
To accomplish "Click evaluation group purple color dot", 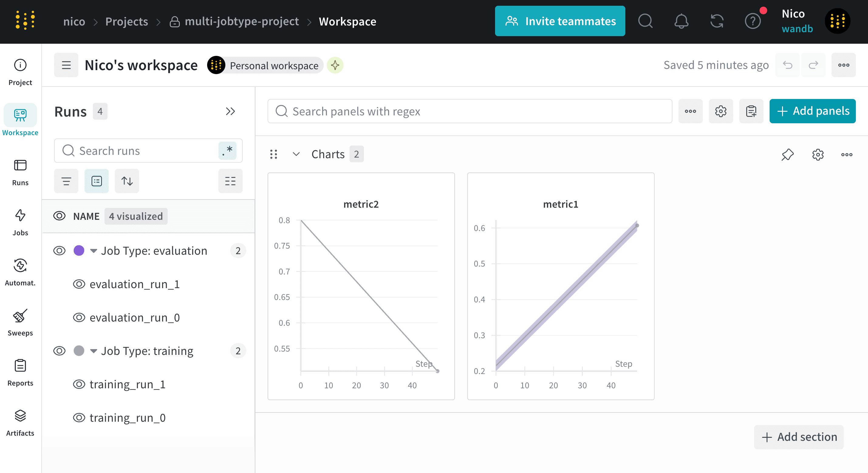I will coord(79,251).
